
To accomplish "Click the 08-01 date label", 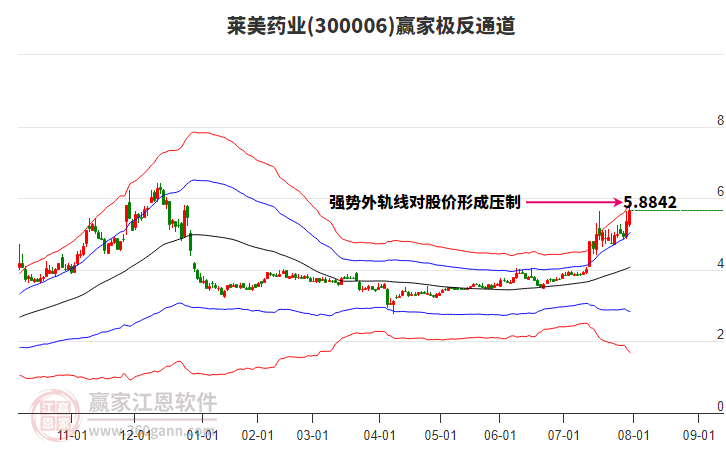I will [633, 436].
